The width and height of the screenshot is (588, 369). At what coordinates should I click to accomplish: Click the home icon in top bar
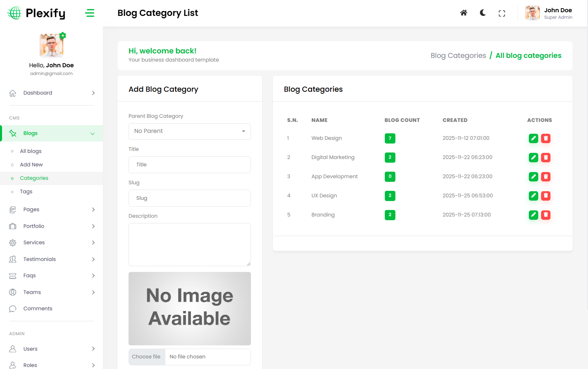(x=464, y=13)
